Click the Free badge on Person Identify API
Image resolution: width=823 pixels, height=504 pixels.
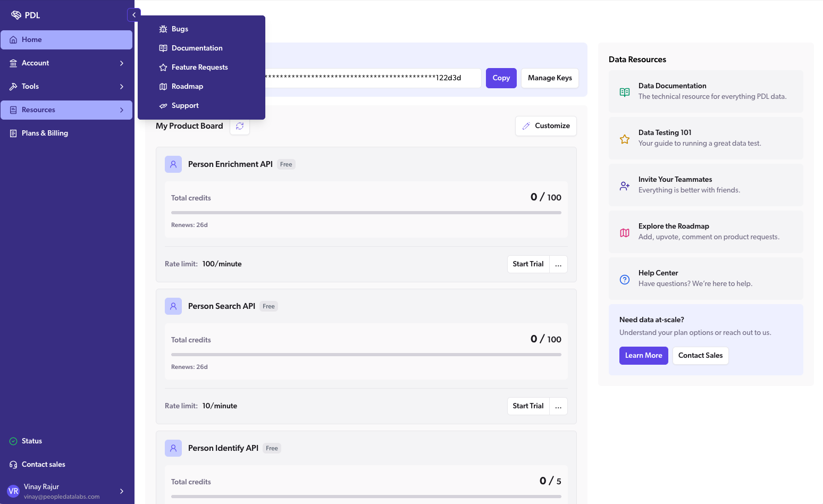272,449
